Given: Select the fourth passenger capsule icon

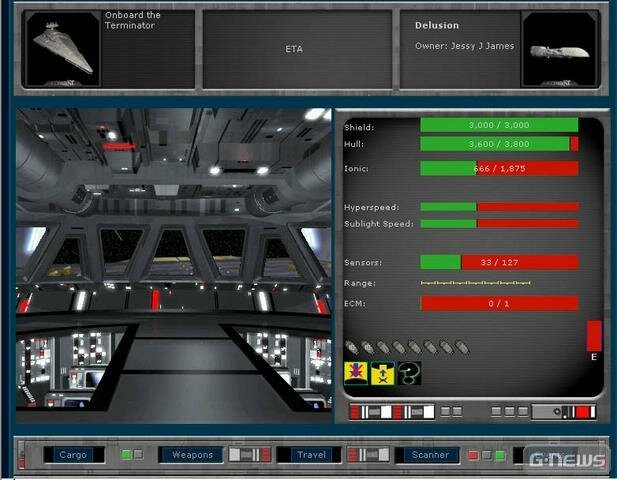Looking at the screenshot, I should [399, 347].
